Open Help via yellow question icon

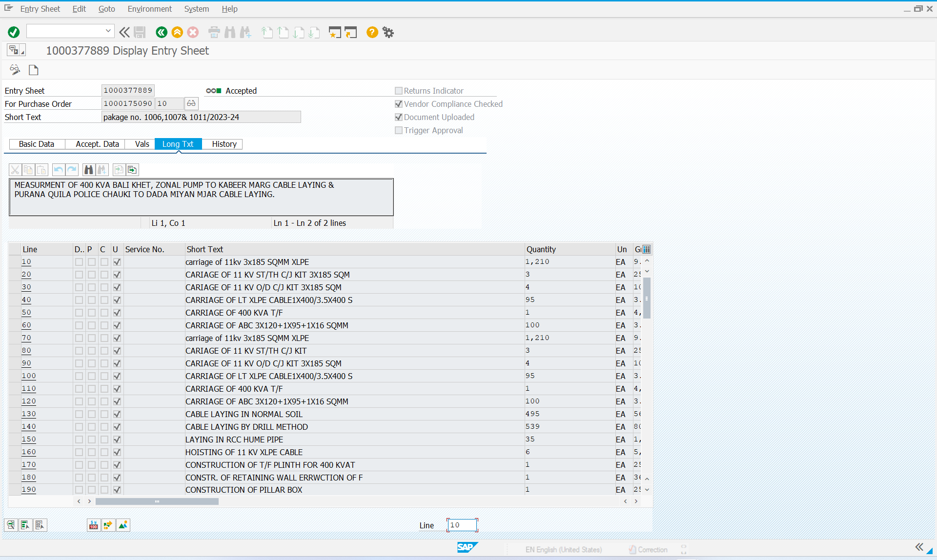(x=372, y=32)
